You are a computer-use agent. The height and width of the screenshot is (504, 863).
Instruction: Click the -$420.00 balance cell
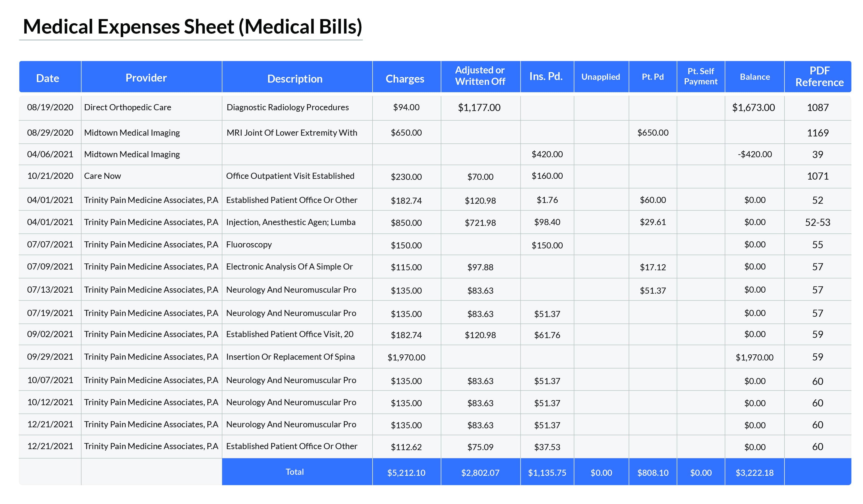click(x=754, y=154)
